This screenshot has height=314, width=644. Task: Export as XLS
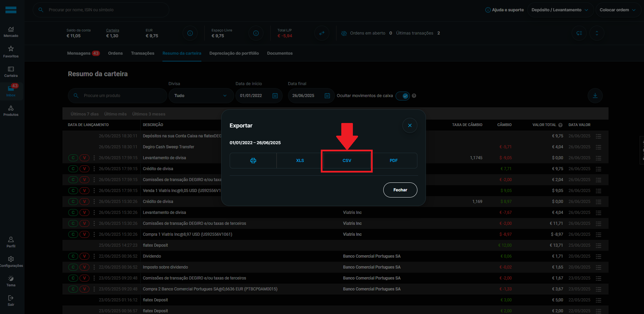pyautogui.click(x=300, y=161)
